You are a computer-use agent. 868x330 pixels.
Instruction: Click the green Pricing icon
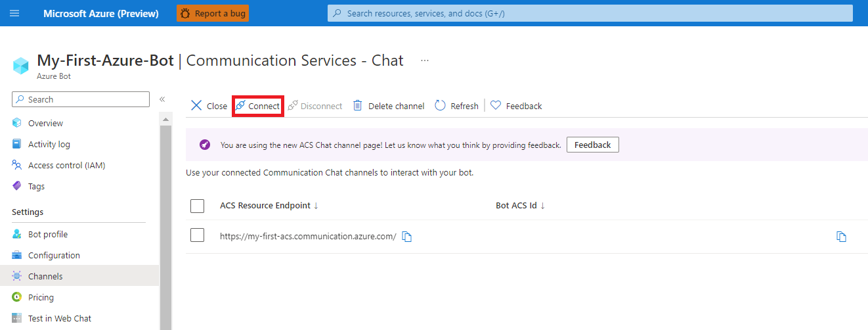point(17,297)
